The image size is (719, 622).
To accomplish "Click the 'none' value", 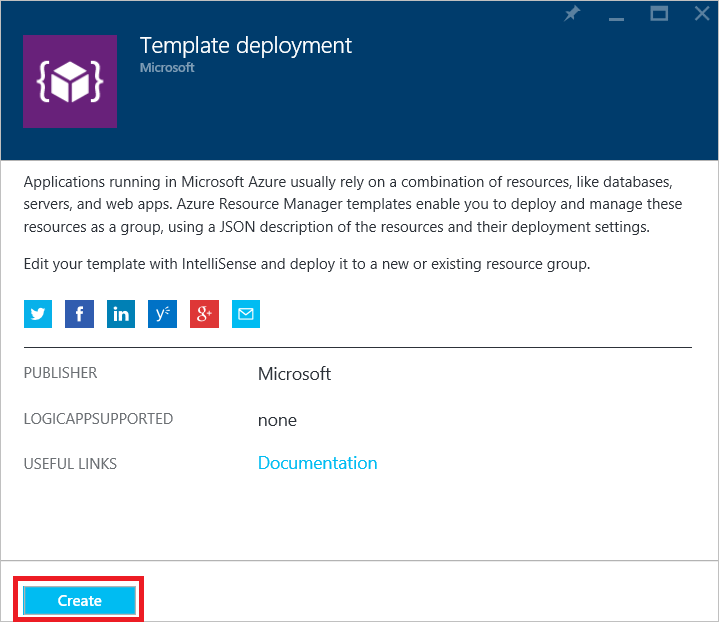I will [x=277, y=420].
